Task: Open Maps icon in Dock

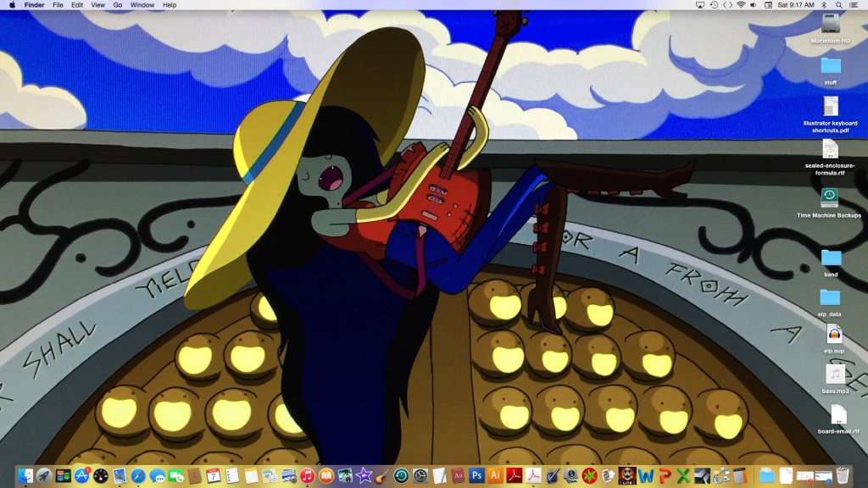Action: coord(270,476)
